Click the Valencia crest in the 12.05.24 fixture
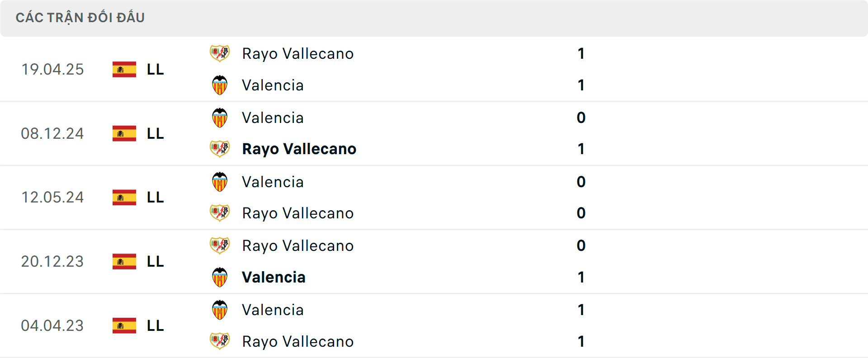Image resolution: width=868 pixels, height=358 pixels. 220,181
